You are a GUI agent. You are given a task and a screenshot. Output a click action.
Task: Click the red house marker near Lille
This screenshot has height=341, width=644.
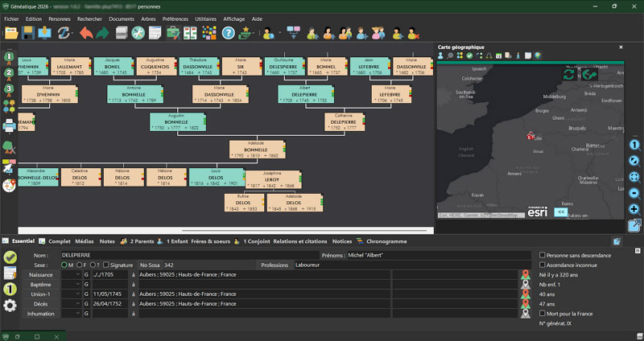tap(530, 136)
